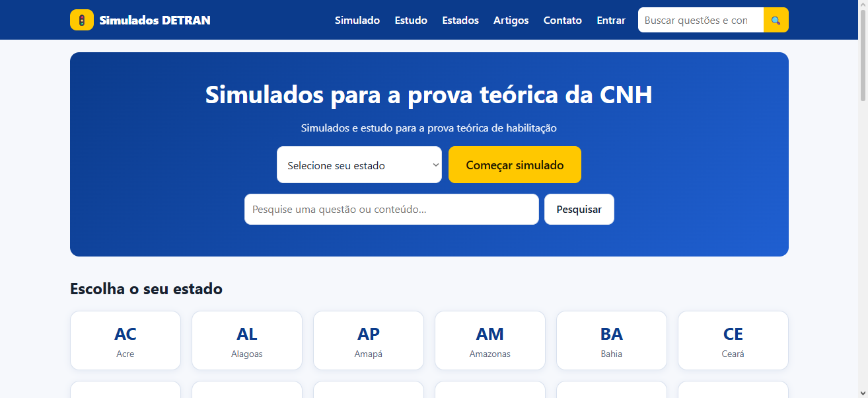Click the magnifier search icon button
Viewport: 868px width, 398px height.
tap(776, 20)
